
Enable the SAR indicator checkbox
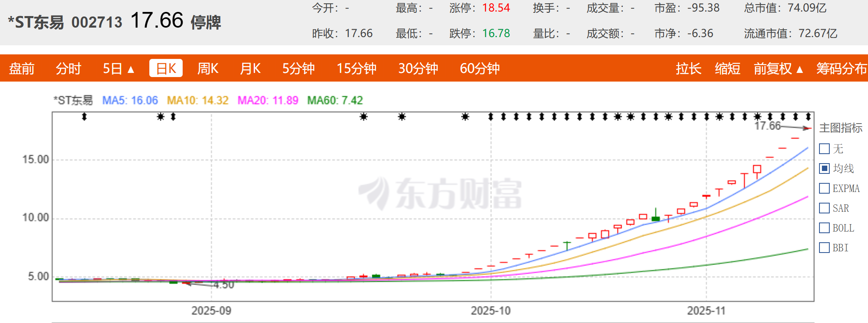tap(824, 208)
